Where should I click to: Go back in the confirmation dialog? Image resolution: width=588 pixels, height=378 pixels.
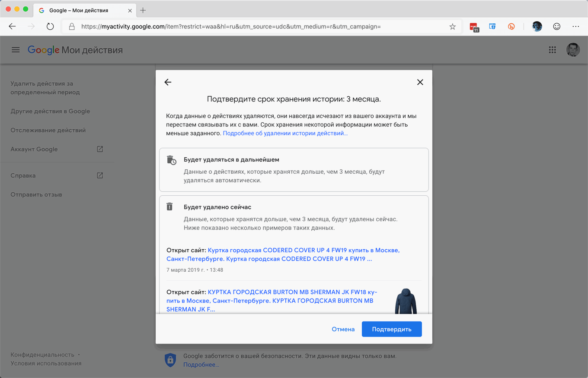click(x=168, y=82)
